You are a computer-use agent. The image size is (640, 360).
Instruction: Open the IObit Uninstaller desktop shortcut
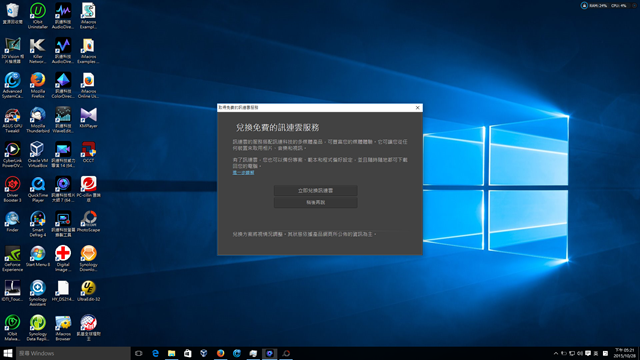point(38,16)
